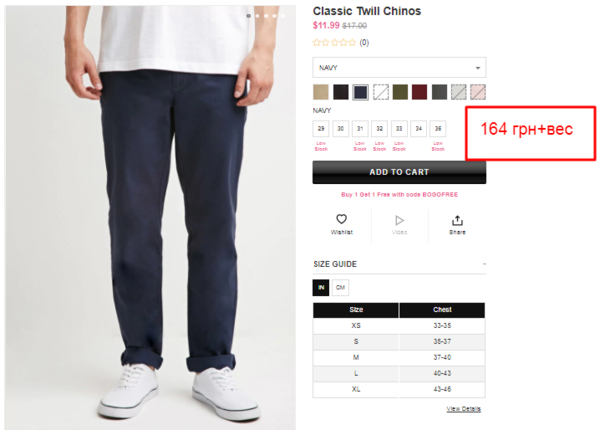Choose the olive green color swatch
This screenshot has width=600, height=430.
tap(400, 92)
